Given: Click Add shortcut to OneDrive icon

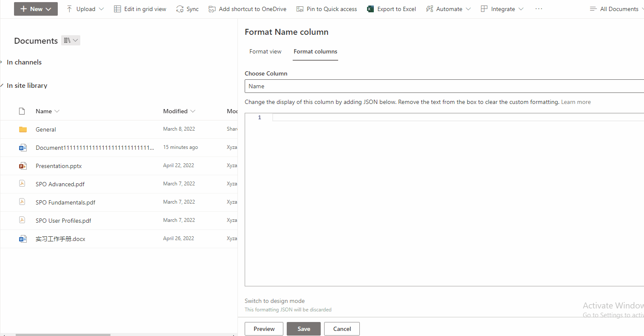Looking at the screenshot, I should (212, 9).
